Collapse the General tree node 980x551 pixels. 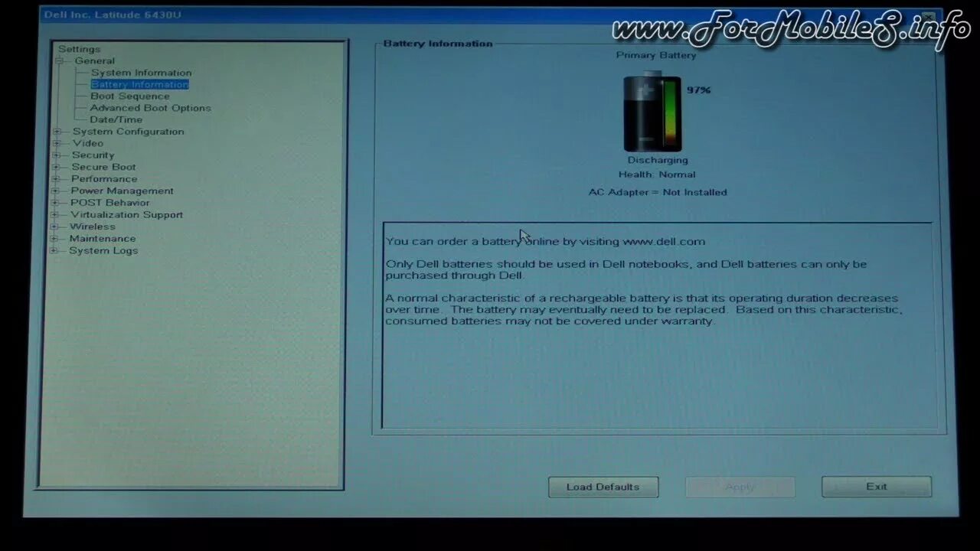(59, 61)
